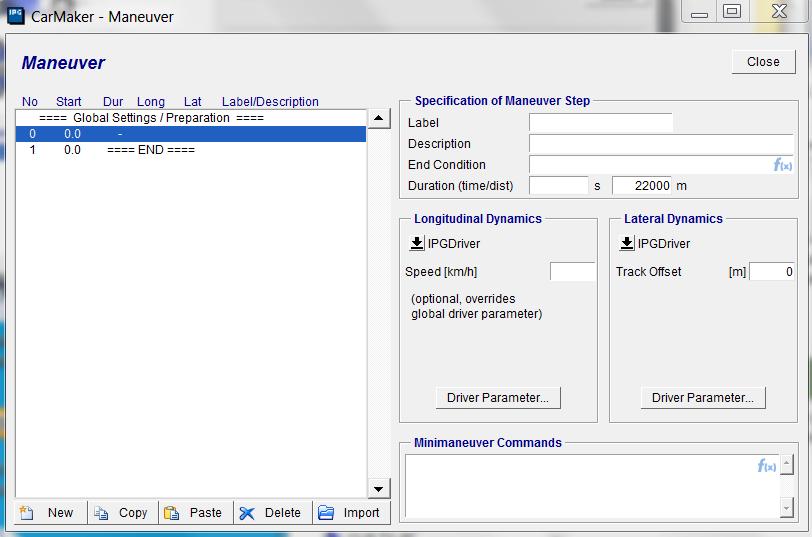Close the window with the X button
This screenshot has height=537, width=812.
779,11
